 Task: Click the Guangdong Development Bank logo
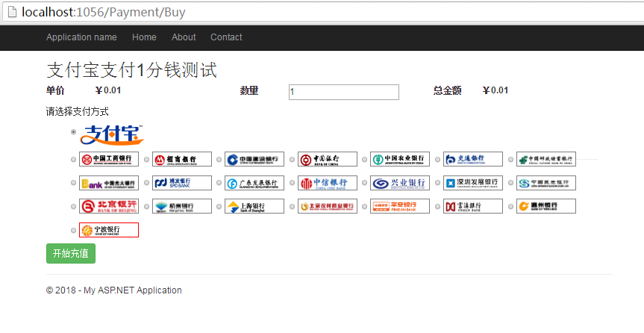(254, 183)
